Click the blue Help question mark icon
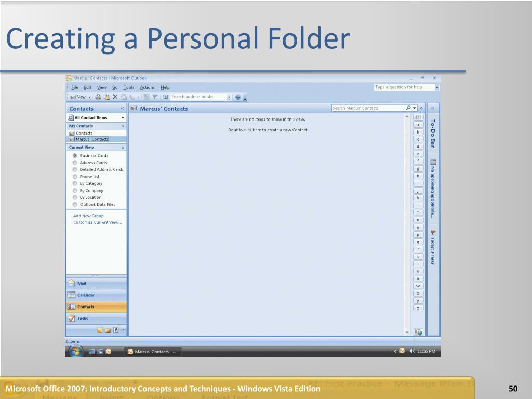 pos(238,97)
